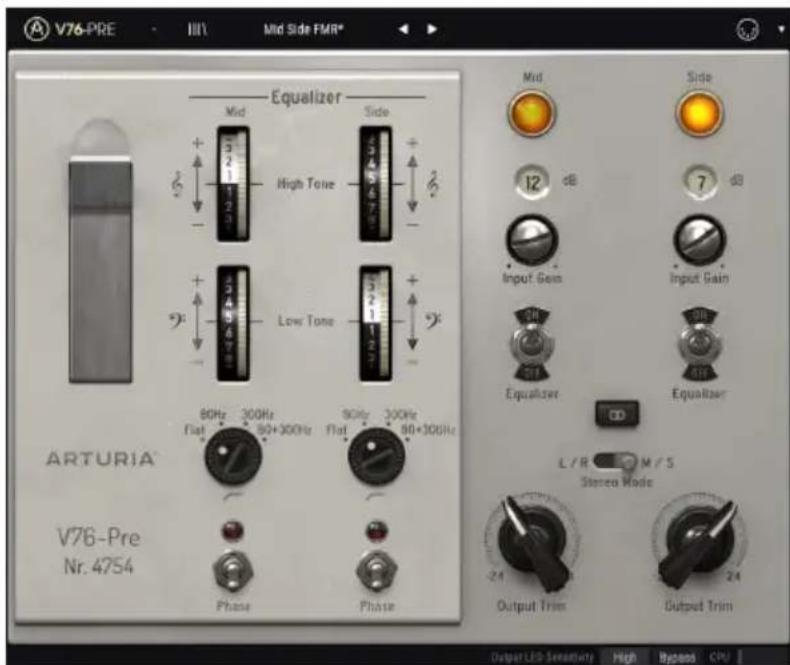Viewport: 790px width, 665px height.
Task: Click the Side filter 80+300Hz label
Action: coord(428,430)
